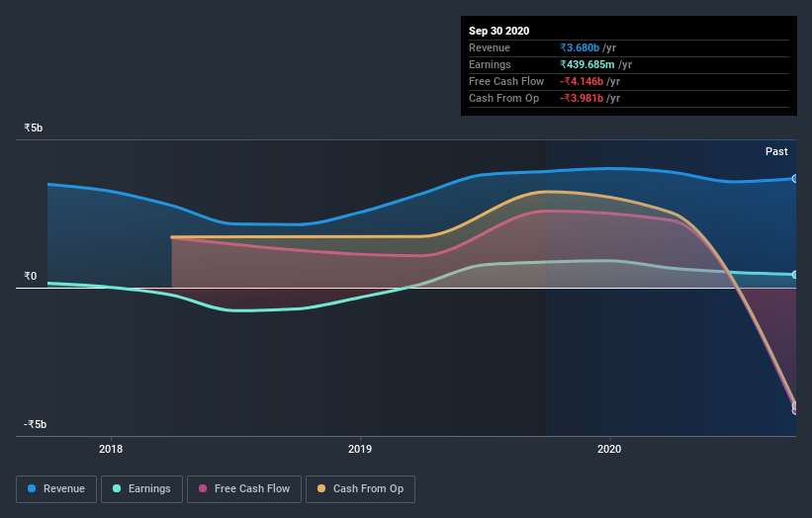Toggle the Cash From Op legend button
This screenshot has width=812, height=518.
[360, 489]
